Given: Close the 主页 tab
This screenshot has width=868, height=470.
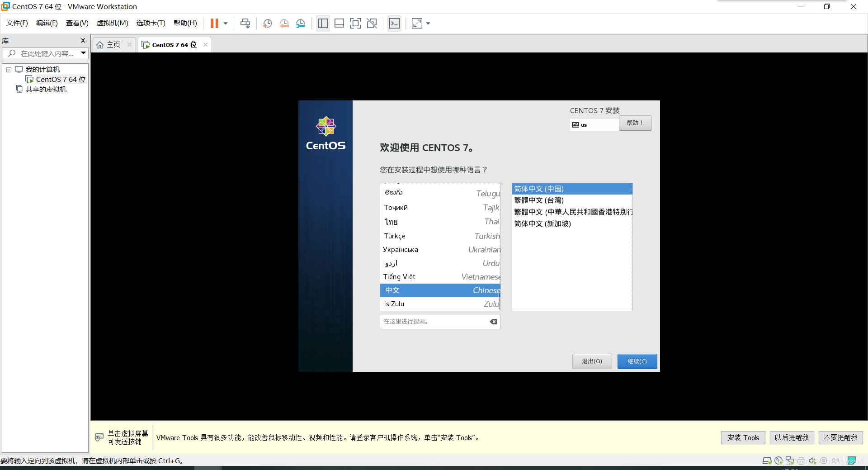Looking at the screenshot, I should coord(130,44).
